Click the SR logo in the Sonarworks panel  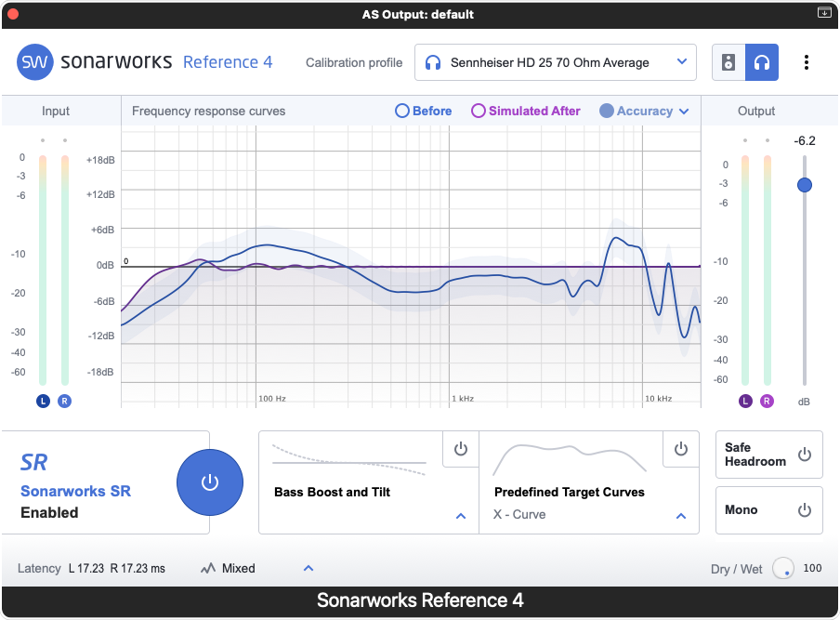point(34,462)
